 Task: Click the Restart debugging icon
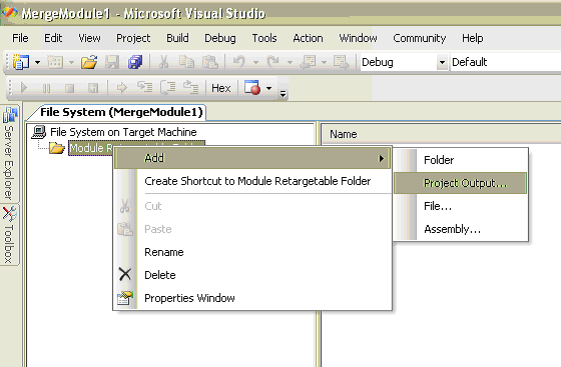pos(93,88)
